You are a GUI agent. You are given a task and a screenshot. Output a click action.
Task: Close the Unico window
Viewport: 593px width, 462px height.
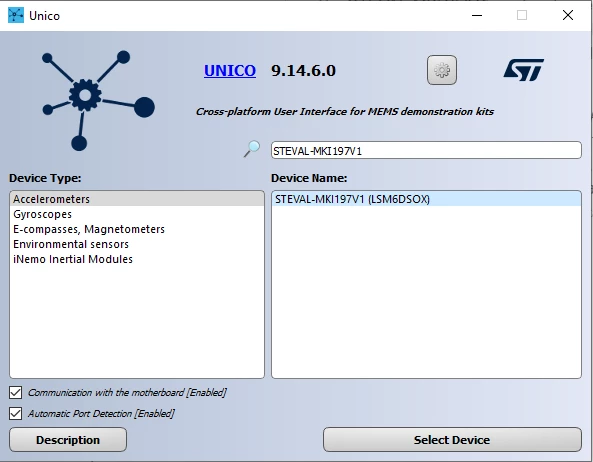coord(568,16)
